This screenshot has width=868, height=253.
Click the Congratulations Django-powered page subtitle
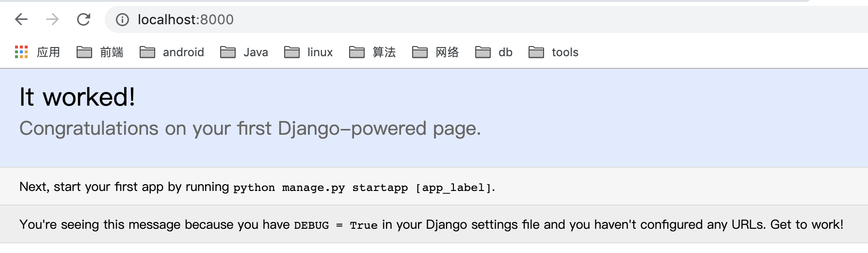pos(250,128)
